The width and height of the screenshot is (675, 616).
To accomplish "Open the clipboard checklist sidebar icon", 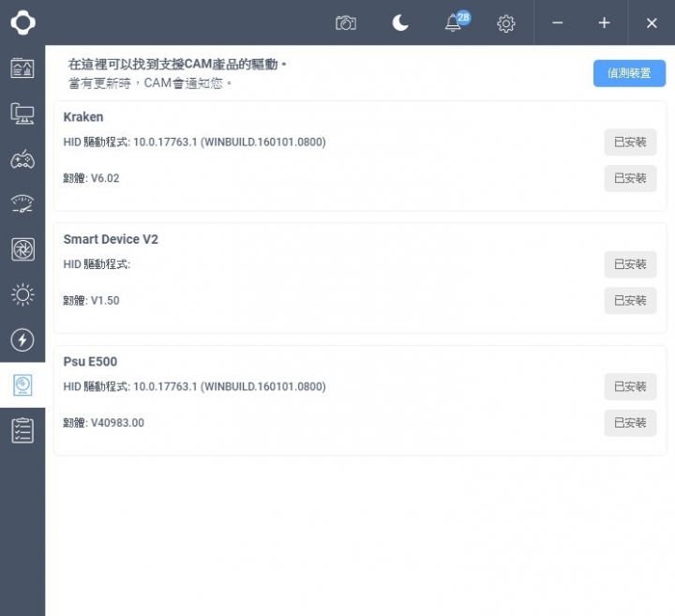I will (x=22, y=430).
